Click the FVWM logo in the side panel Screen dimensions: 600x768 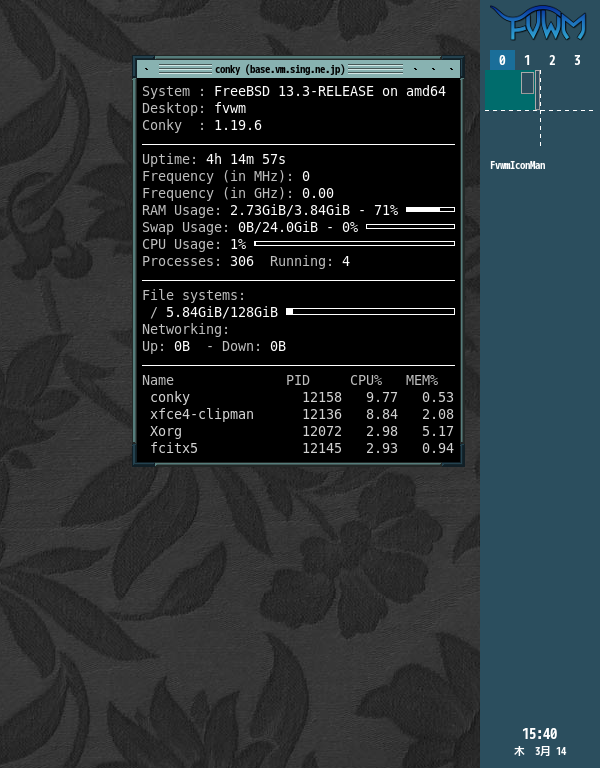[539, 23]
